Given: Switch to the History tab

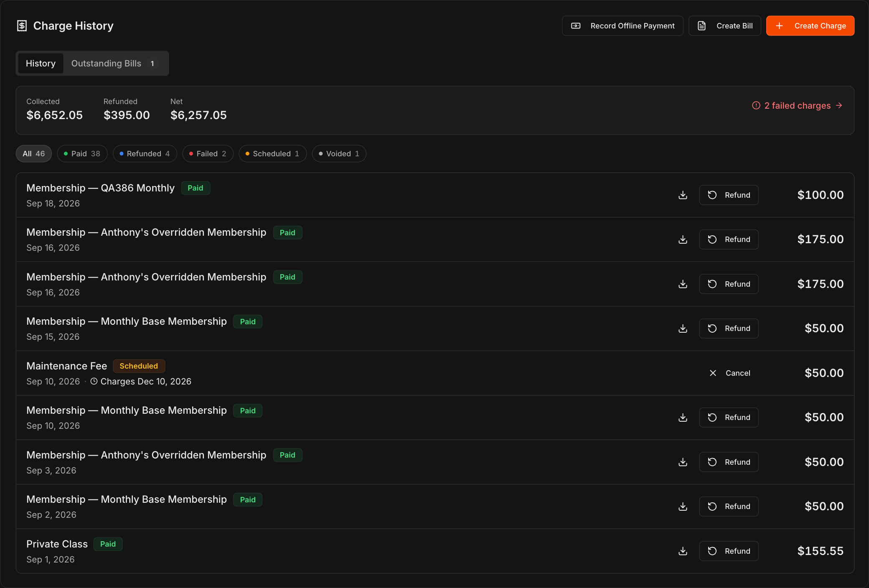Looking at the screenshot, I should pos(41,64).
